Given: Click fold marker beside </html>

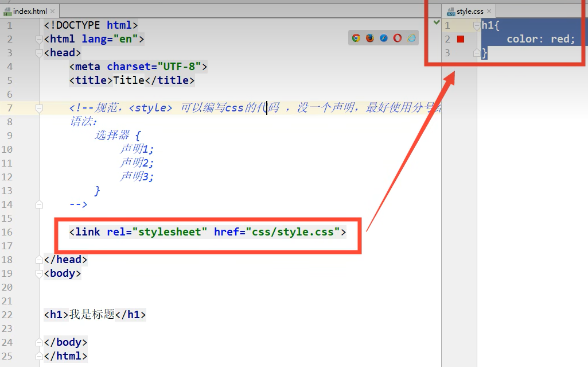Looking at the screenshot, I should (39, 356).
